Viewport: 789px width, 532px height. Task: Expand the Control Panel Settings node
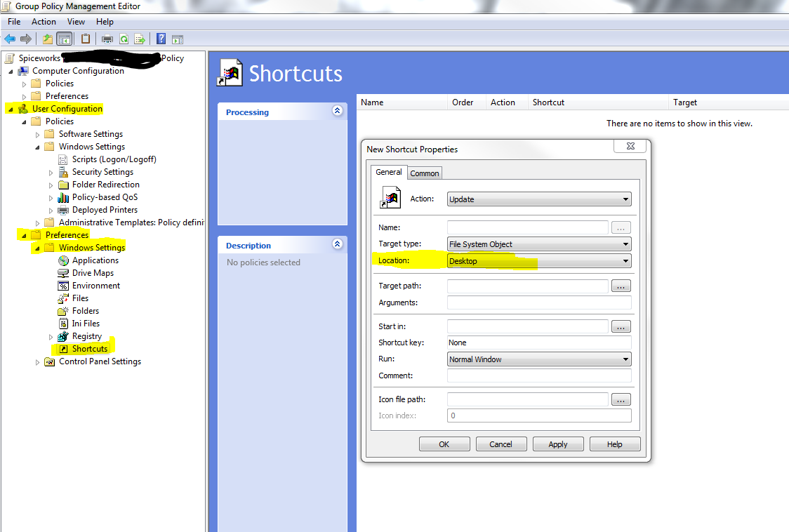click(37, 361)
